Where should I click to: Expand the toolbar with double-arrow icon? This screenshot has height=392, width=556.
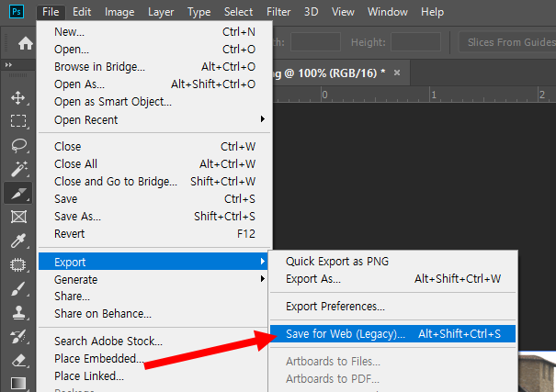(8, 65)
